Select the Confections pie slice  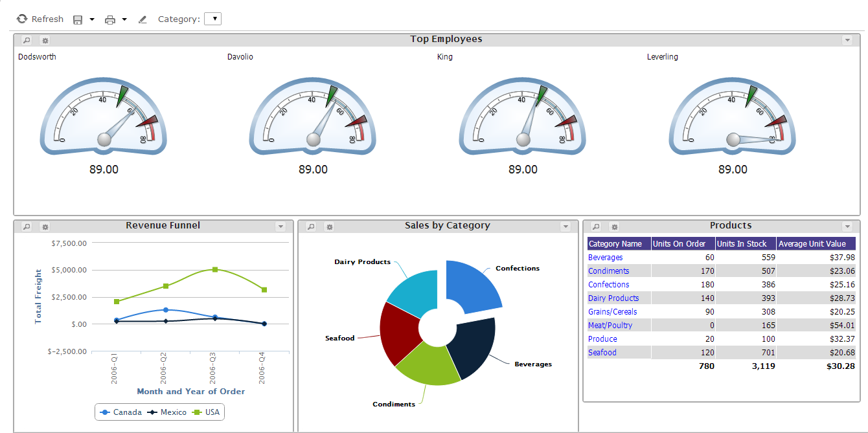click(x=474, y=285)
